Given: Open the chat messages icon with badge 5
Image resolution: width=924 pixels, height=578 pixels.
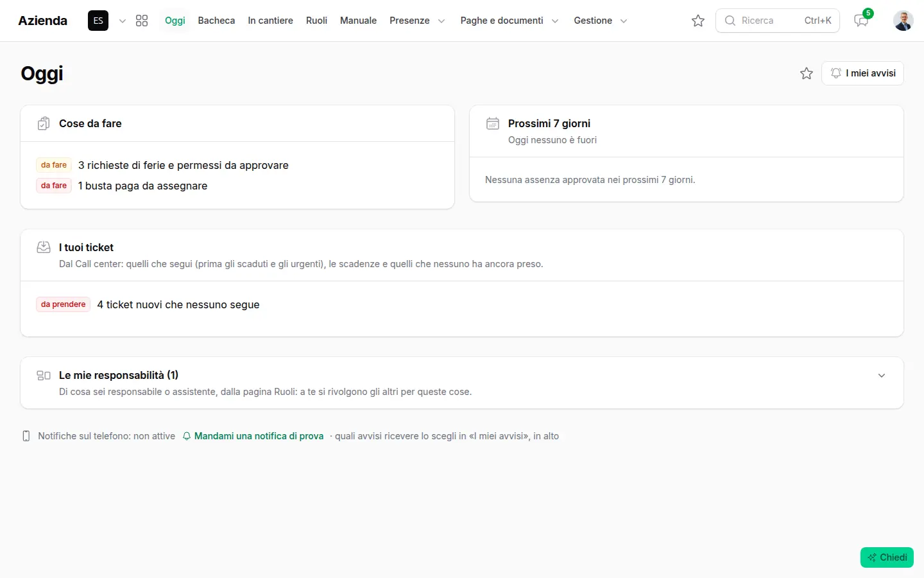Looking at the screenshot, I should (861, 21).
